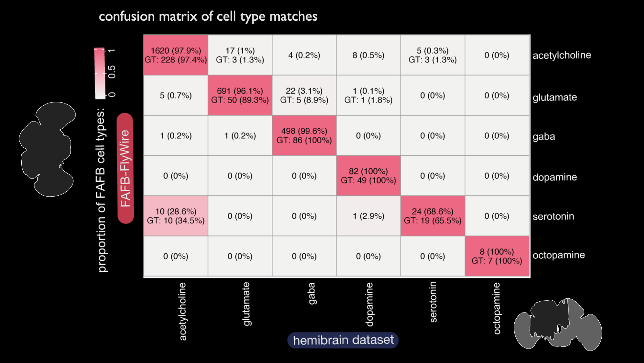Click the hemibrain outline icon at bottom right
644x363 pixels.
click(558, 324)
